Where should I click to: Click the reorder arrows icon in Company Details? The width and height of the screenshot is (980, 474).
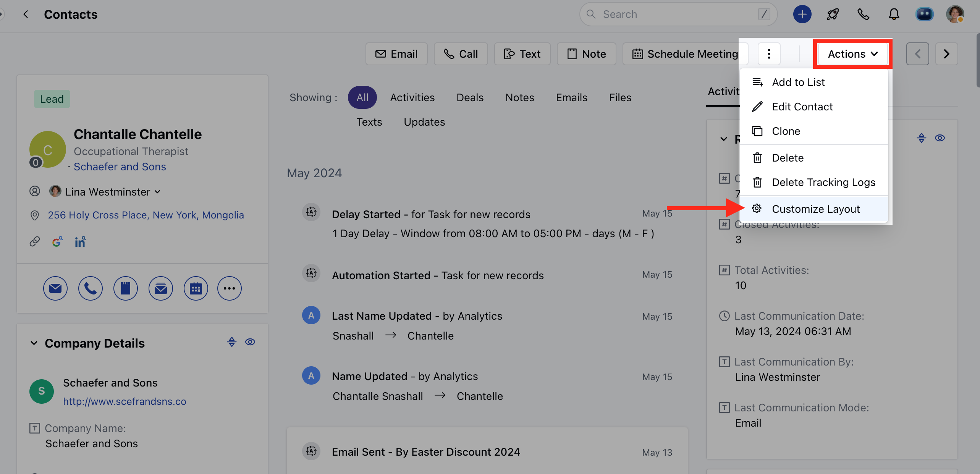[x=232, y=342]
